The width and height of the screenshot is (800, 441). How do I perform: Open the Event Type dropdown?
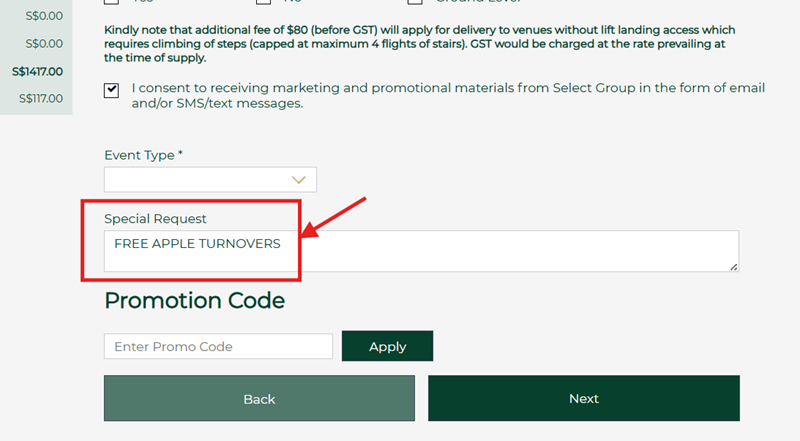[210, 180]
